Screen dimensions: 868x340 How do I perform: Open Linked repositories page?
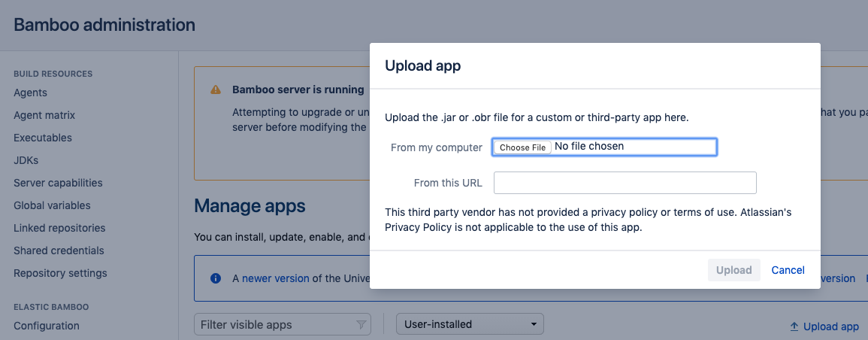[x=59, y=228]
